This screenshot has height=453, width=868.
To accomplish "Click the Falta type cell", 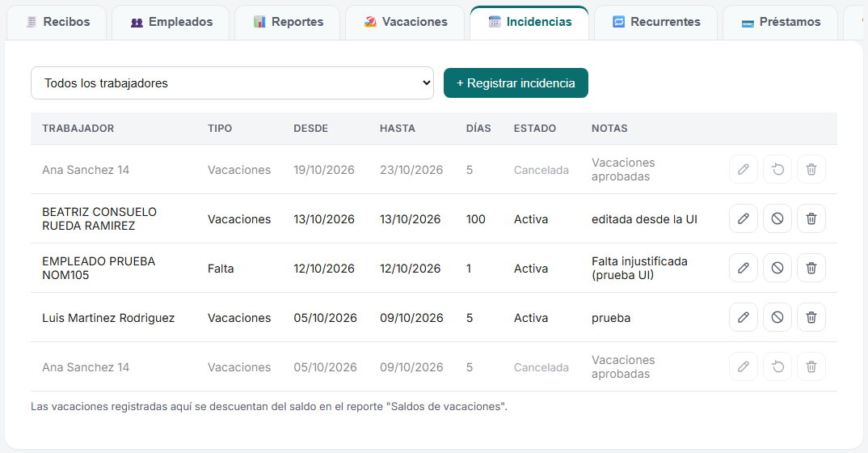I will pyautogui.click(x=221, y=269).
